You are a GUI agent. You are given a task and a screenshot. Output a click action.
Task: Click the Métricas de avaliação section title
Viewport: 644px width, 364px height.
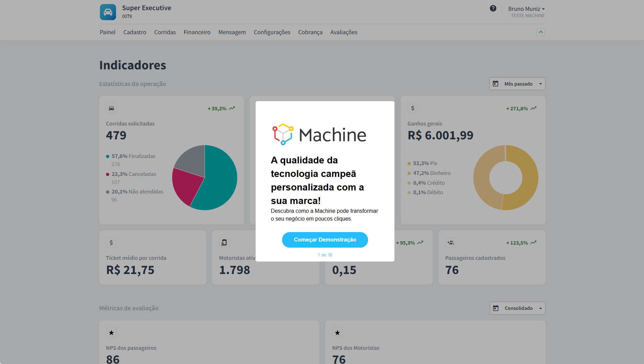point(129,308)
